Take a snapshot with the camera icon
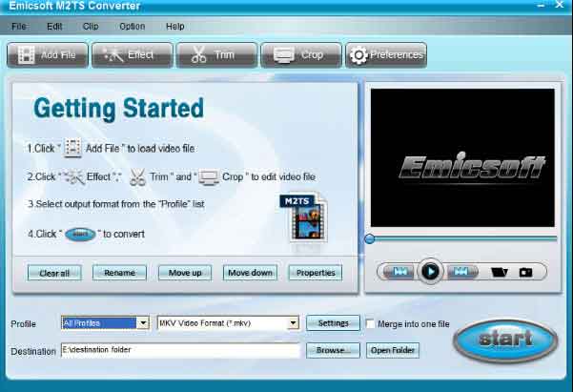 (x=525, y=273)
